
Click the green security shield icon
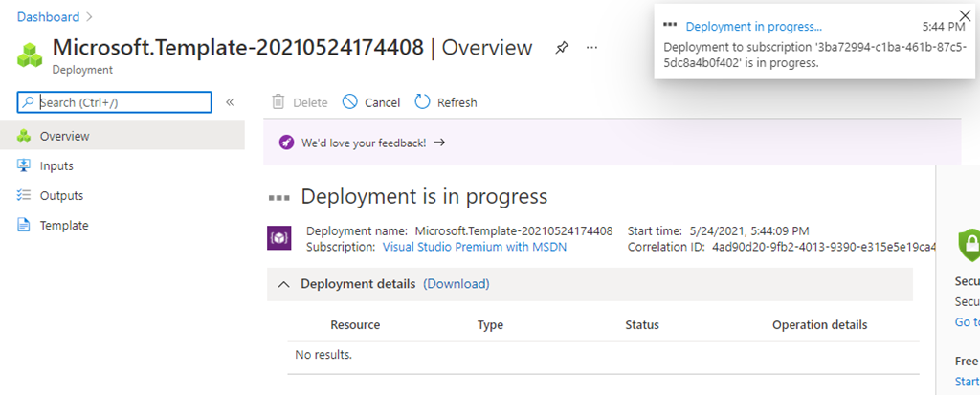[x=968, y=241]
